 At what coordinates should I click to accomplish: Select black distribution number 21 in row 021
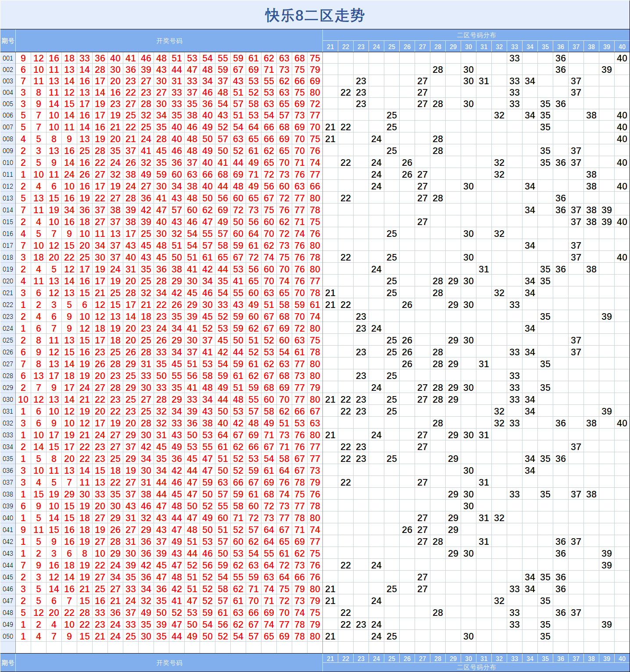point(330,293)
